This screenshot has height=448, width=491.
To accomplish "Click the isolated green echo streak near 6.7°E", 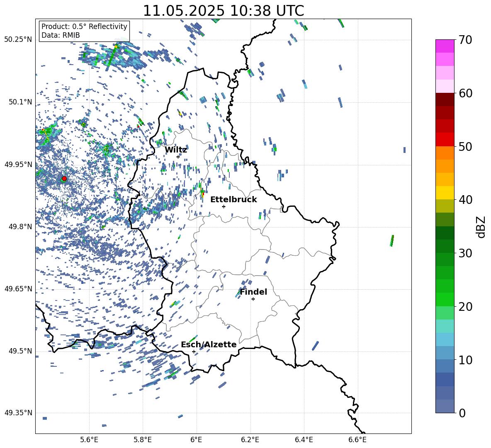I will (392, 241).
